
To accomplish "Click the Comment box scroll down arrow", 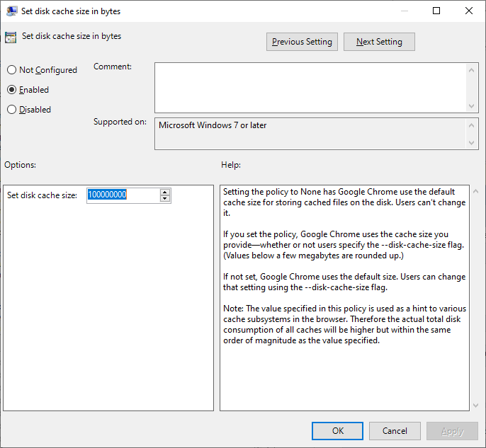I will click(471, 106).
